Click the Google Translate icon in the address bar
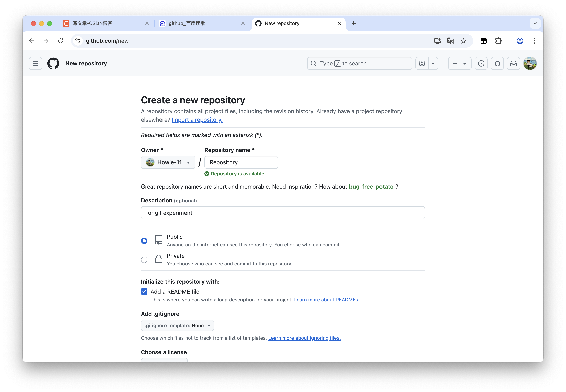 point(450,41)
